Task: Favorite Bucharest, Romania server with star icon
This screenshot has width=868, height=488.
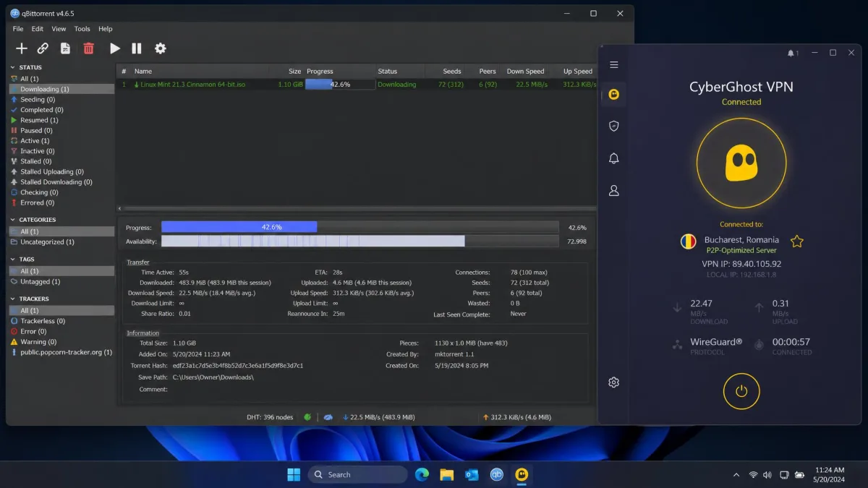Action: (x=797, y=241)
